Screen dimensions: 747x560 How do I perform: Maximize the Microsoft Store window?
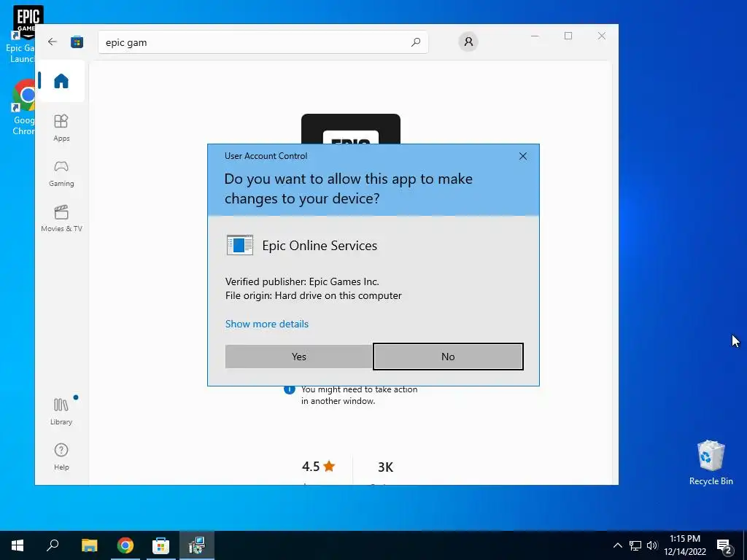[568, 36]
